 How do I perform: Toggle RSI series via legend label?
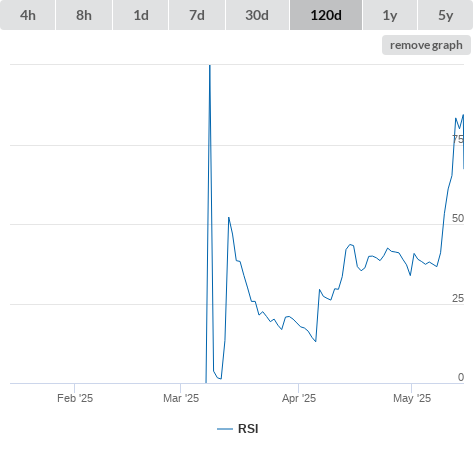[x=248, y=429]
